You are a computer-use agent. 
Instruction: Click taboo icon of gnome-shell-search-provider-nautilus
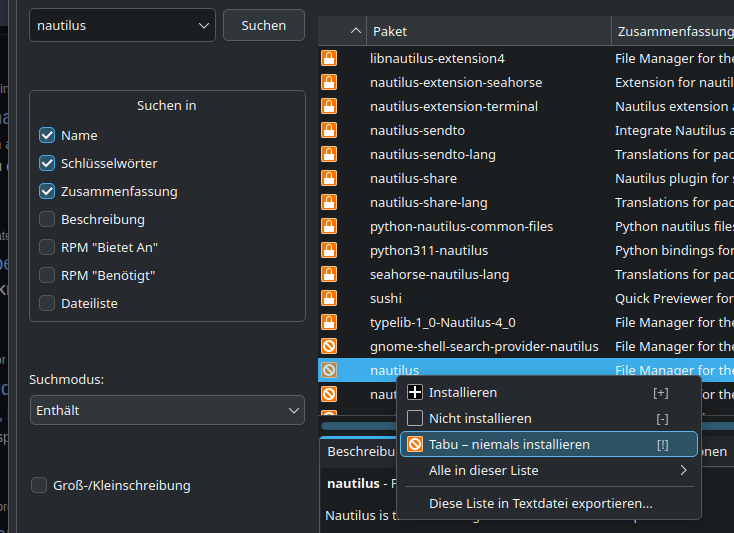[329, 346]
